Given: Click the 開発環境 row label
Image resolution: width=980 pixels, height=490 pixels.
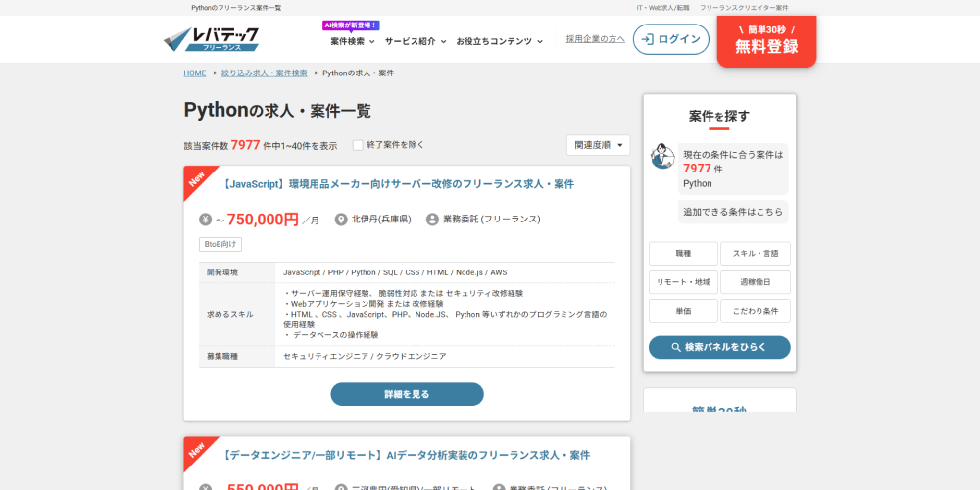Looking at the screenshot, I should (x=221, y=272).
